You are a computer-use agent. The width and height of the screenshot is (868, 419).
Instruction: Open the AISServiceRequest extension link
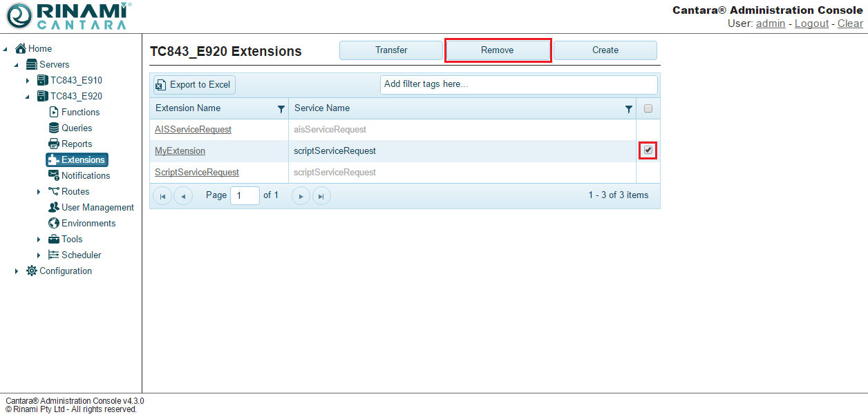pos(193,129)
